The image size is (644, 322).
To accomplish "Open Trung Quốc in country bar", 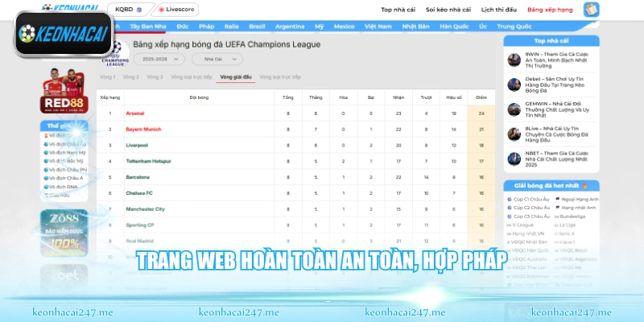I will tap(514, 27).
